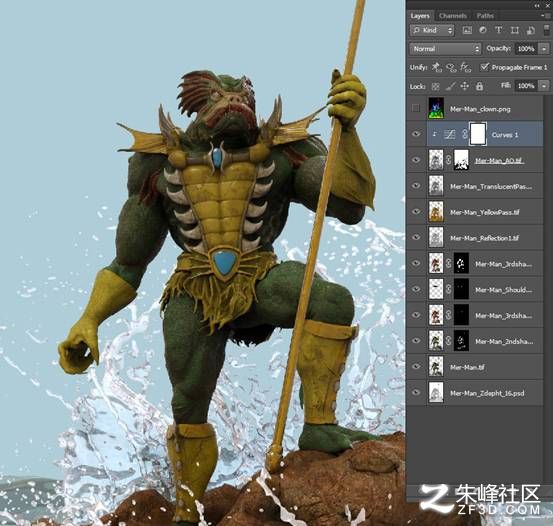Click the lock all padlock icon
Image resolution: width=553 pixels, height=526 pixels.
[x=479, y=86]
